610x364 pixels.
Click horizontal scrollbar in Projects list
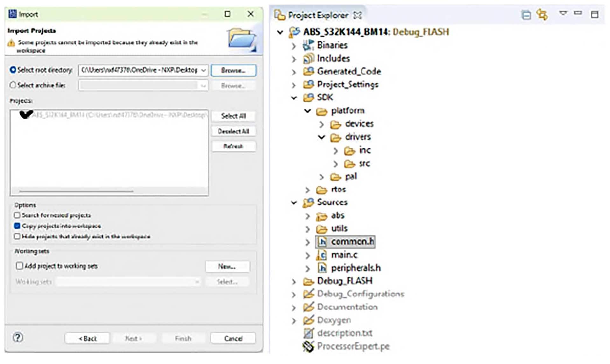click(76, 191)
